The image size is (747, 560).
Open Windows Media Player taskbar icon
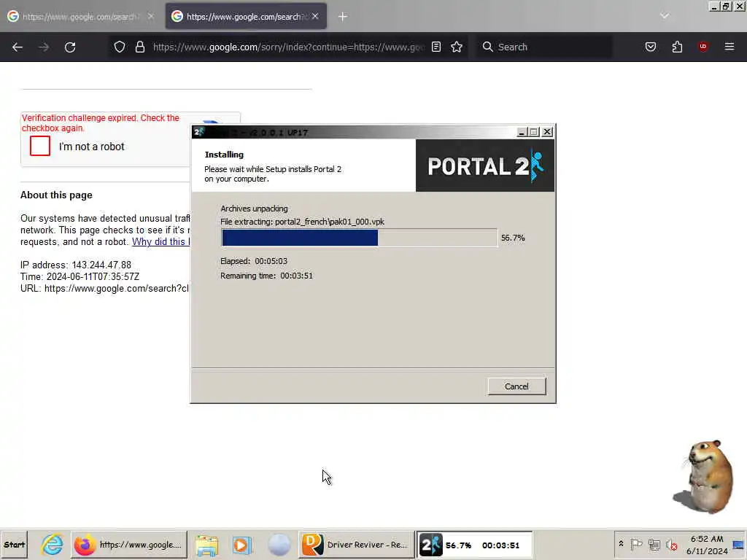tap(242, 545)
